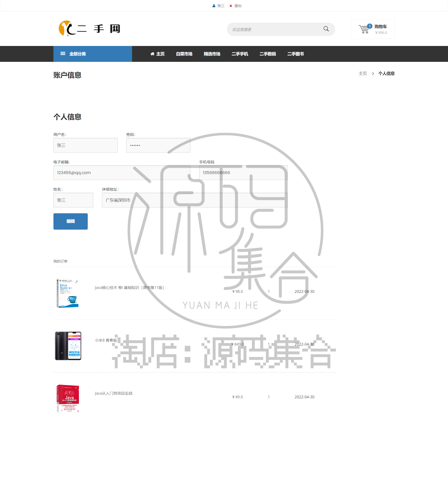The height and width of the screenshot is (501, 448).
Task: Open the 白菜市场 nav item
Action: pyautogui.click(x=184, y=54)
